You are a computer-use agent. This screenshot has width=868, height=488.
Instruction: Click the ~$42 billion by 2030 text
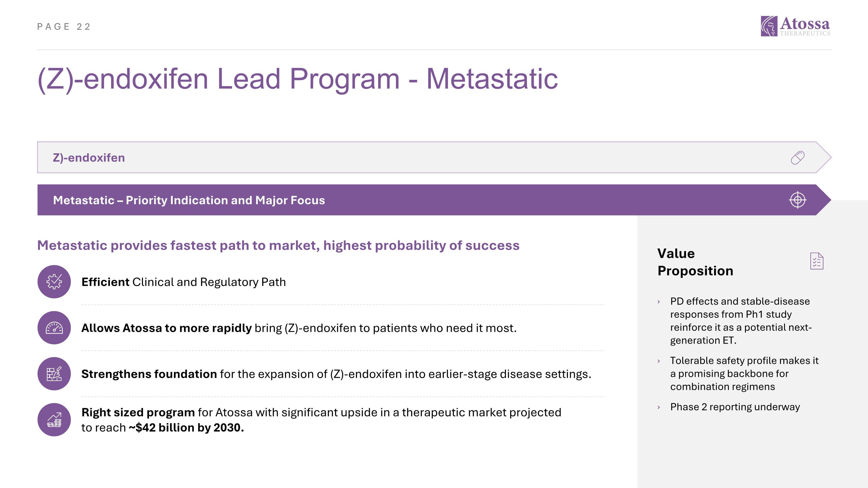point(186,428)
